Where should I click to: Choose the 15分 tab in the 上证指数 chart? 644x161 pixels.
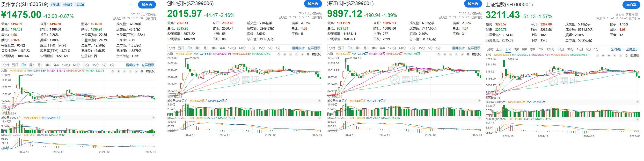pyautogui.click(x=580, y=49)
